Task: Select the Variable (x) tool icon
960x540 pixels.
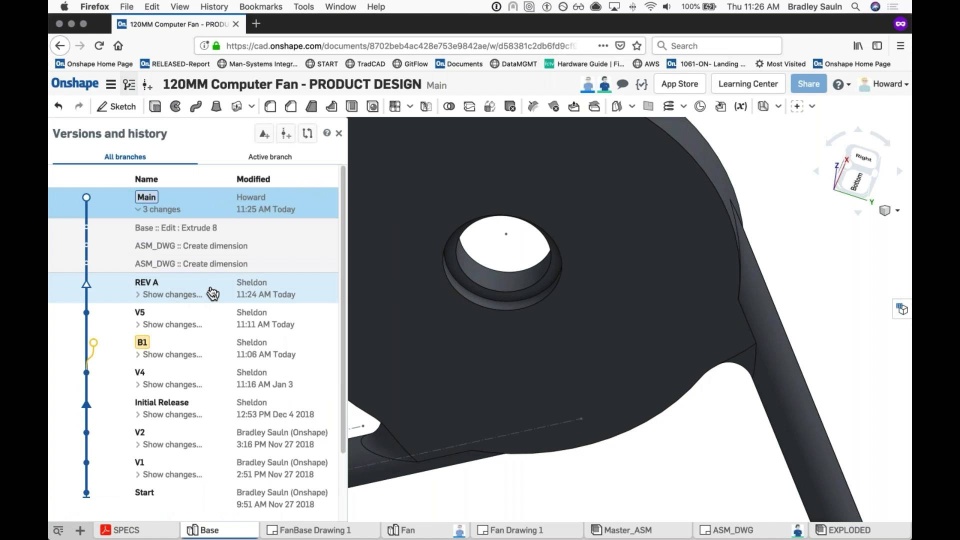Action: tap(741, 107)
